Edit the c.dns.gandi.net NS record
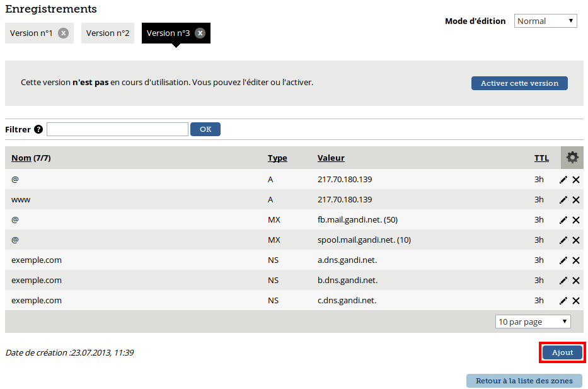This screenshot has width=588, height=389. (x=563, y=301)
